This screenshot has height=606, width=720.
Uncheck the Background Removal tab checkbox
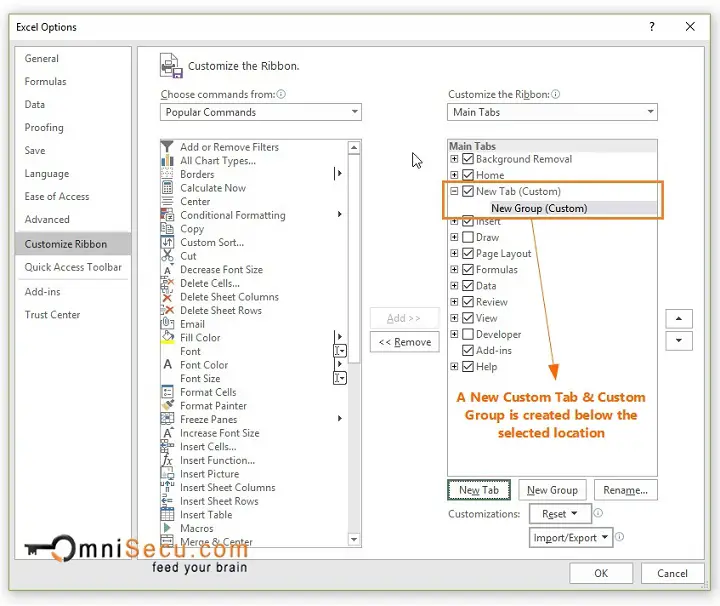[x=467, y=159]
